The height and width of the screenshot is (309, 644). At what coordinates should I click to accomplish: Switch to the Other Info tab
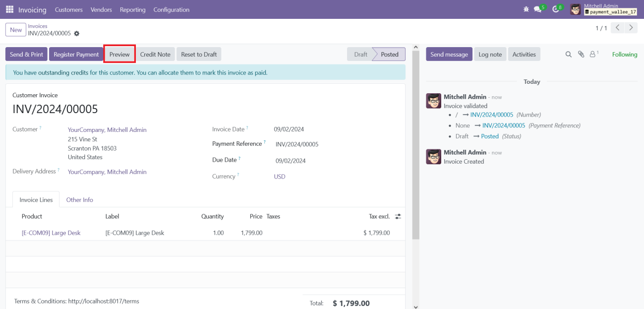pyautogui.click(x=79, y=200)
